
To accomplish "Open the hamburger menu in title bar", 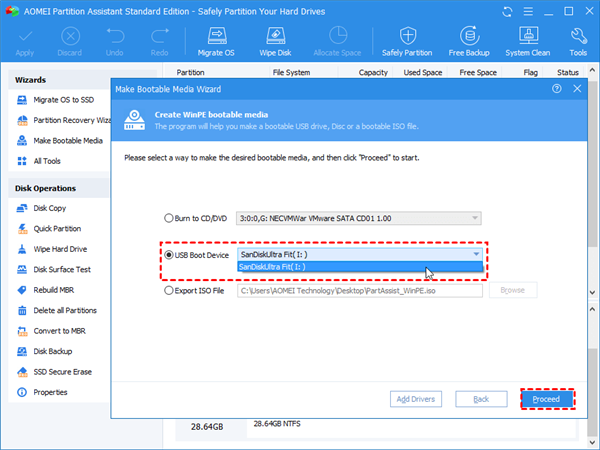I will click(528, 12).
